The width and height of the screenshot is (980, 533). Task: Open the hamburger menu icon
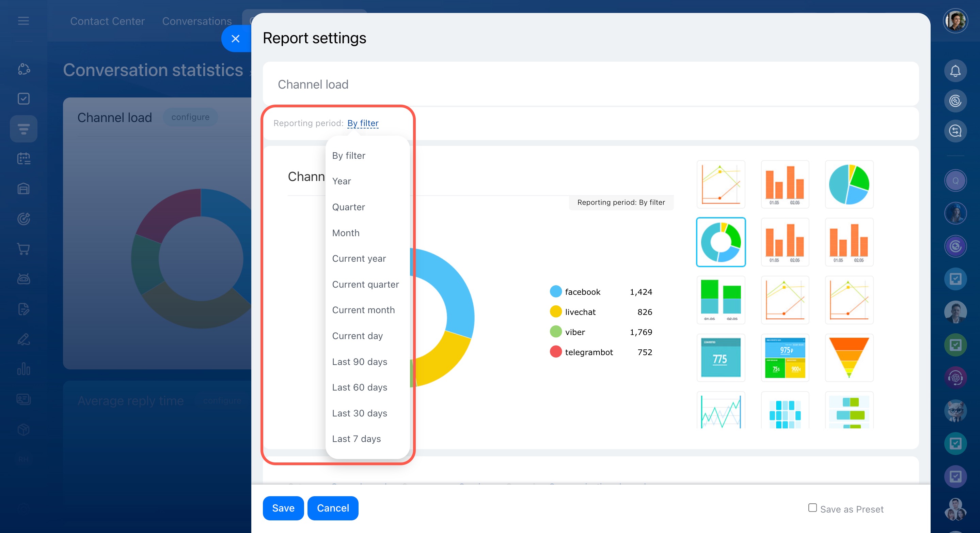23,21
